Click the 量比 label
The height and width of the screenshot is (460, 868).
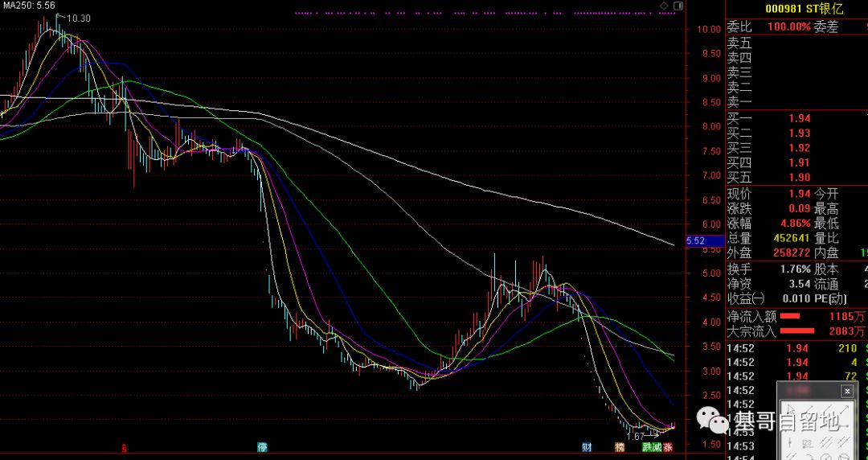pos(826,239)
